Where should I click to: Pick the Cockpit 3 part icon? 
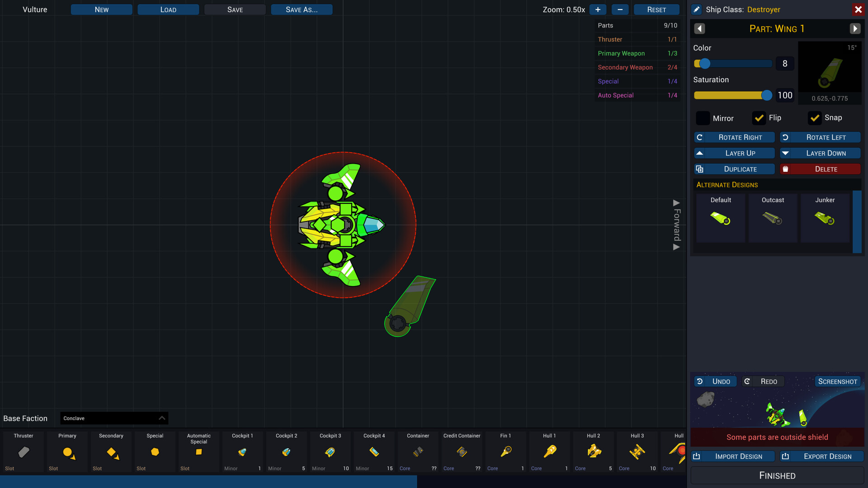pos(330,452)
